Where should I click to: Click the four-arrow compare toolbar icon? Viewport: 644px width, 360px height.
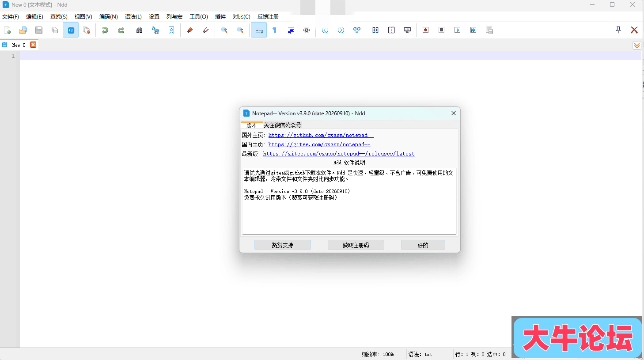click(x=375, y=30)
